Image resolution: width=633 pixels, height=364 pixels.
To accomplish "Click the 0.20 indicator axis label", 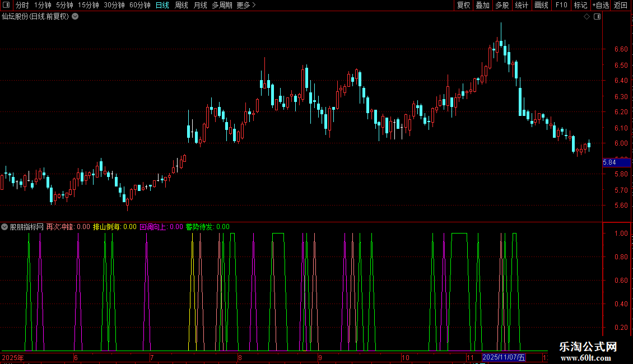I will (621, 327).
